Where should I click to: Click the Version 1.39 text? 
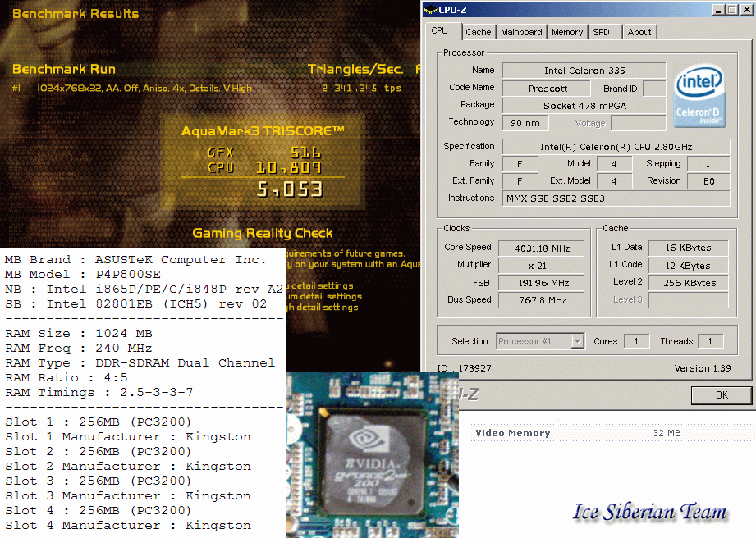click(x=703, y=368)
